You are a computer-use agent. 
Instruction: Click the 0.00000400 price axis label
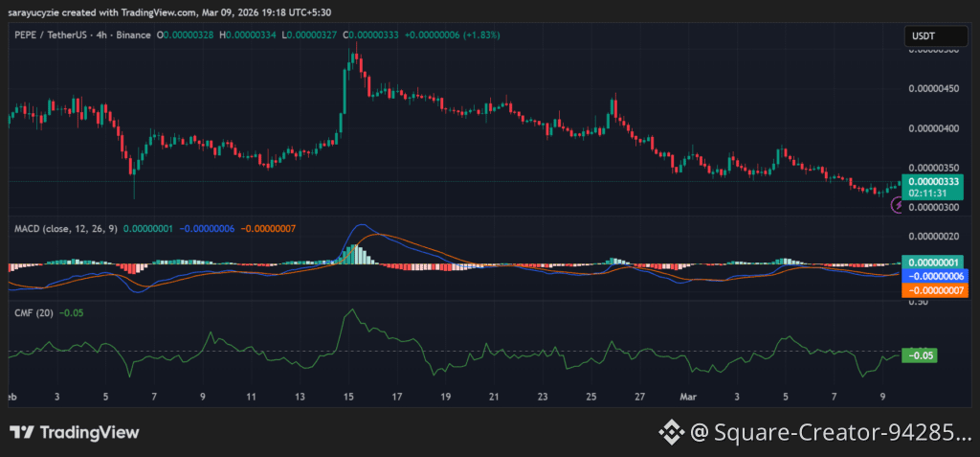(934, 128)
